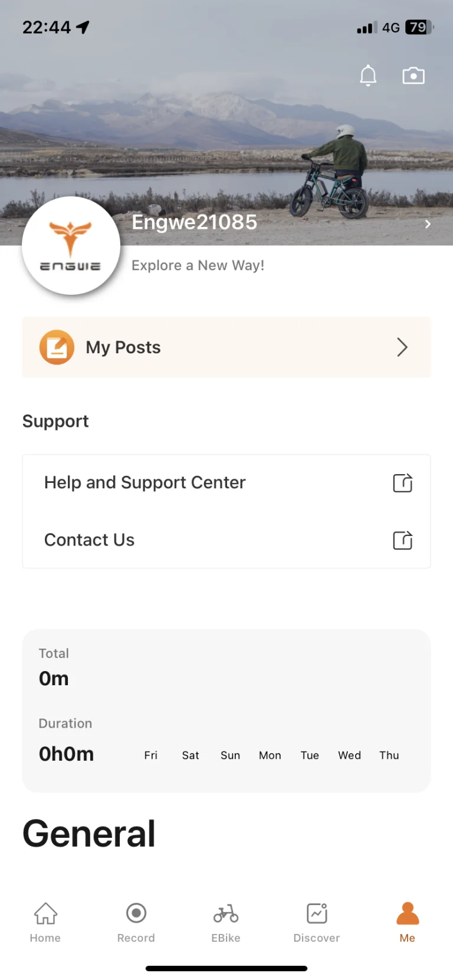Tap the Engwe logo profile avatar
Image resolution: width=453 pixels, height=980 pixels.
pyautogui.click(x=71, y=246)
